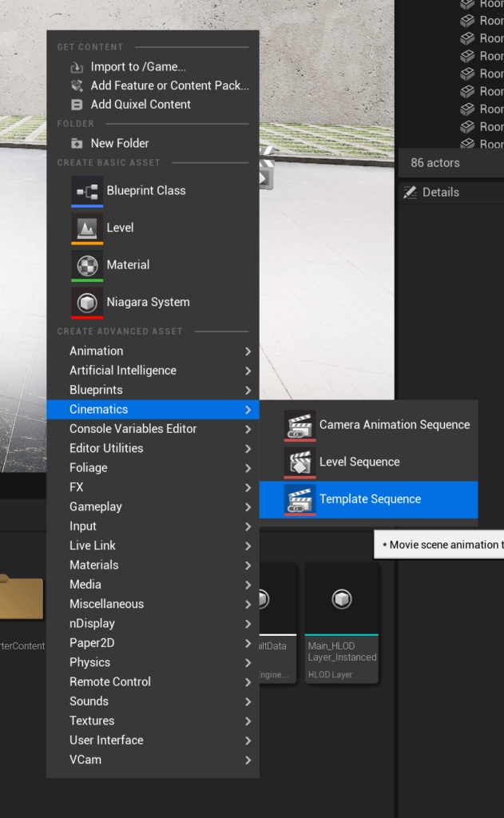Expand the Foliage submenu arrow

point(248,468)
